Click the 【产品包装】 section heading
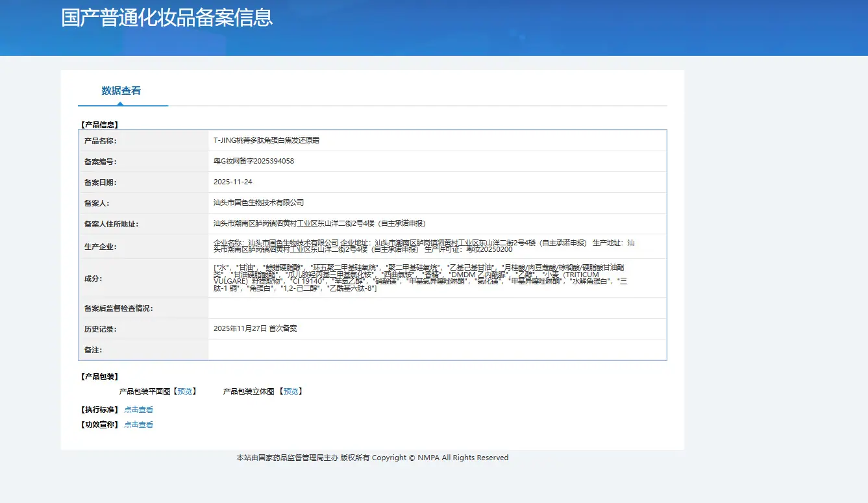Screen dimensions: 868x503 [99, 376]
